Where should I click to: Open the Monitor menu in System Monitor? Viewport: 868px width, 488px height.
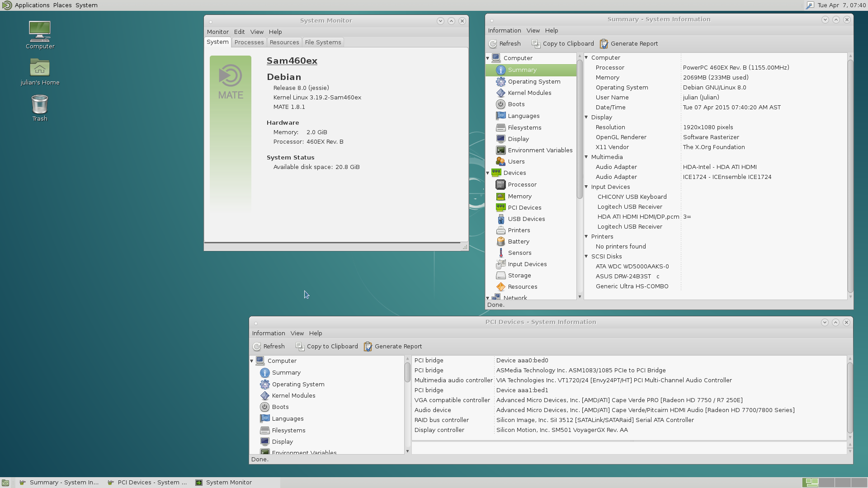(x=217, y=32)
